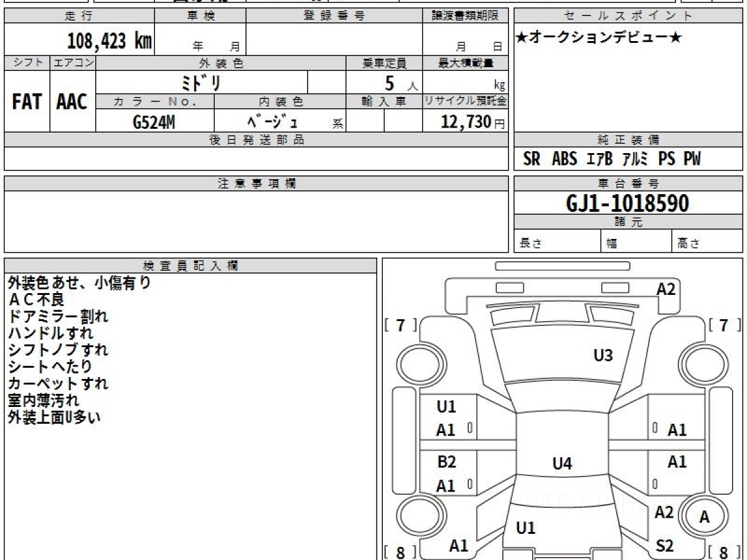This screenshot has width=747, height=560.
Task: Click the 幅 dimension field
Action: (636, 242)
